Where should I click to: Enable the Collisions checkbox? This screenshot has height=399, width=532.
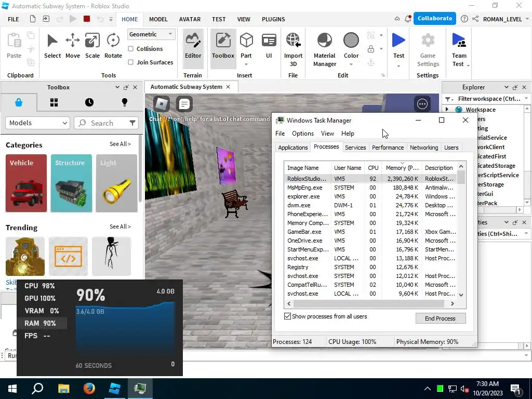pos(130,49)
